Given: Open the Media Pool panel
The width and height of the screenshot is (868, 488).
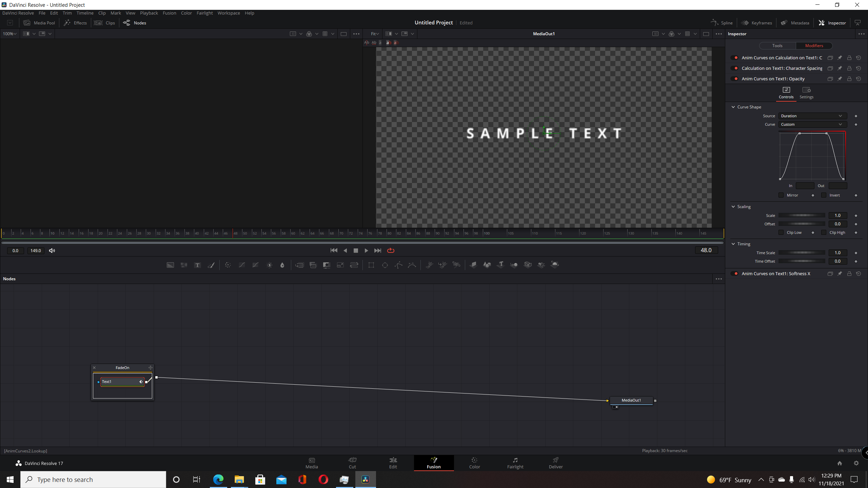Looking at the screenshot, I should pyautogui.click(x=39, y=23).
